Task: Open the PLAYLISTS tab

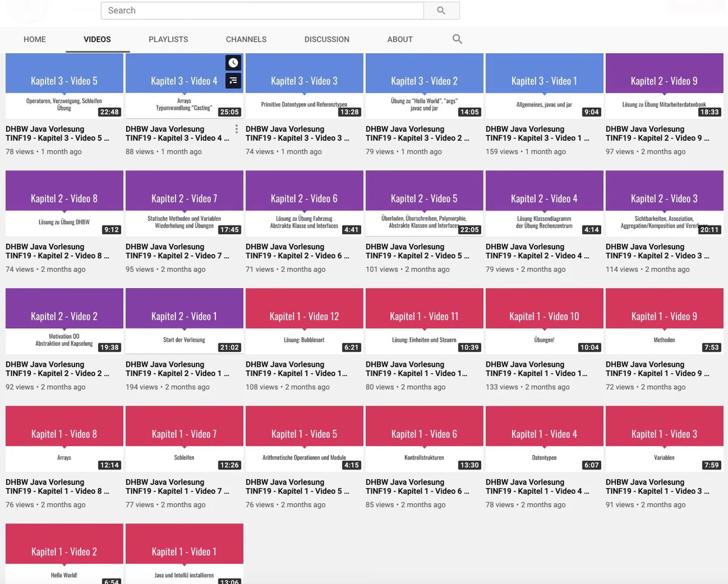Action: [168, 39]
